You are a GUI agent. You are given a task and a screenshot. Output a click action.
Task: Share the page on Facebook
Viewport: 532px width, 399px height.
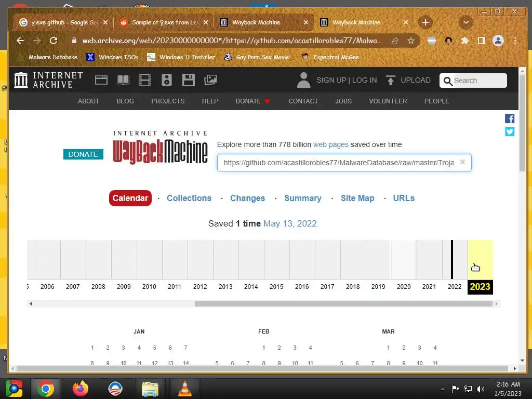pyautogui.click(x=510, y=118)
